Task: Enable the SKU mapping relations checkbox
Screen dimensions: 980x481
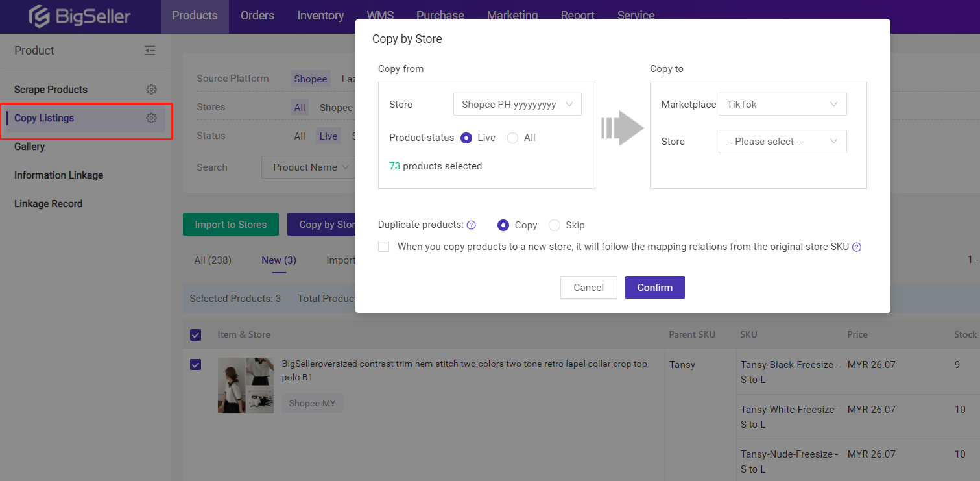Action: [x=383, y=246]
